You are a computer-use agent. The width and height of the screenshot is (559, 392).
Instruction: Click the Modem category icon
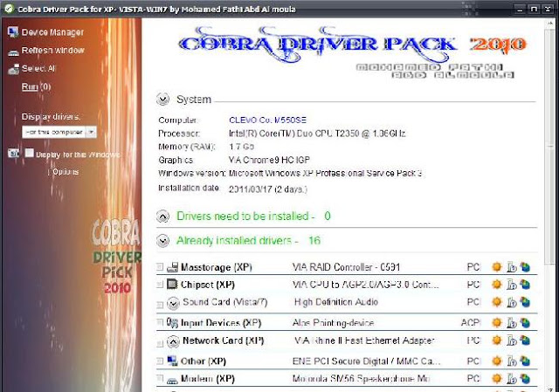[172, 381]
